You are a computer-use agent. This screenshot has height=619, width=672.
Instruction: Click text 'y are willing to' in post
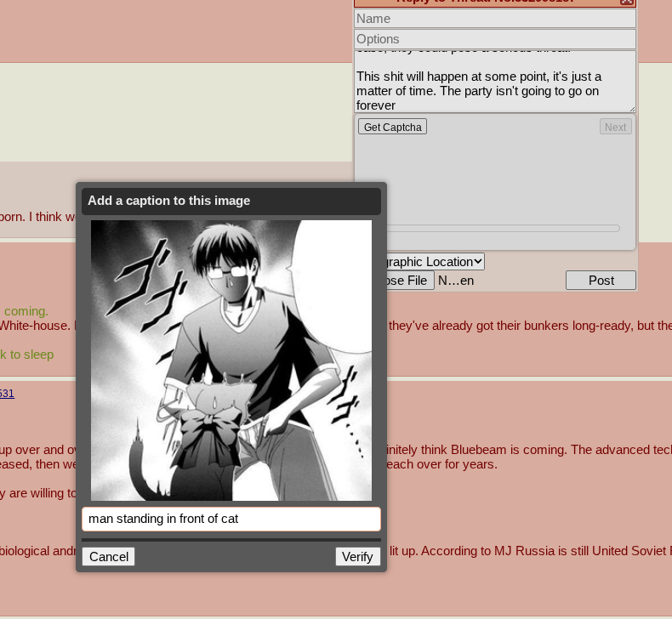(37, 493)
